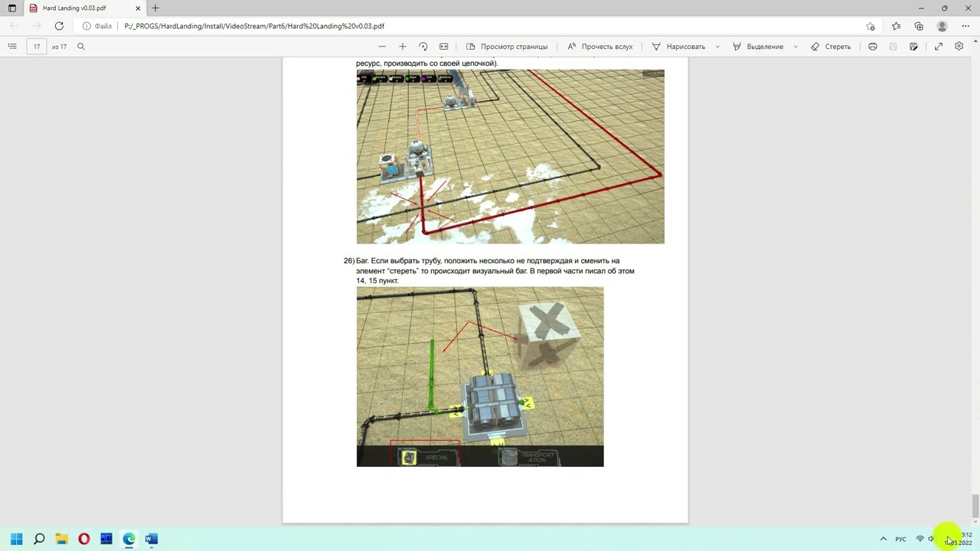Click the red boundary grid screenshot

511,157
